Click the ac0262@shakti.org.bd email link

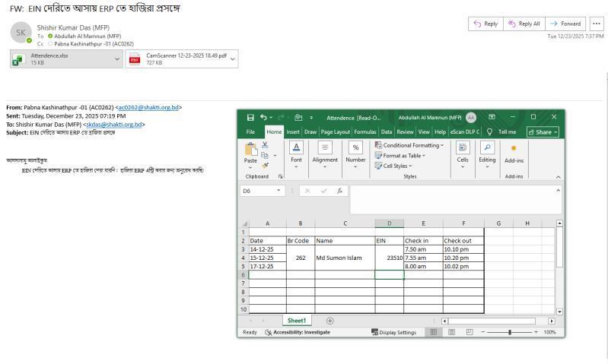point(148,108)
